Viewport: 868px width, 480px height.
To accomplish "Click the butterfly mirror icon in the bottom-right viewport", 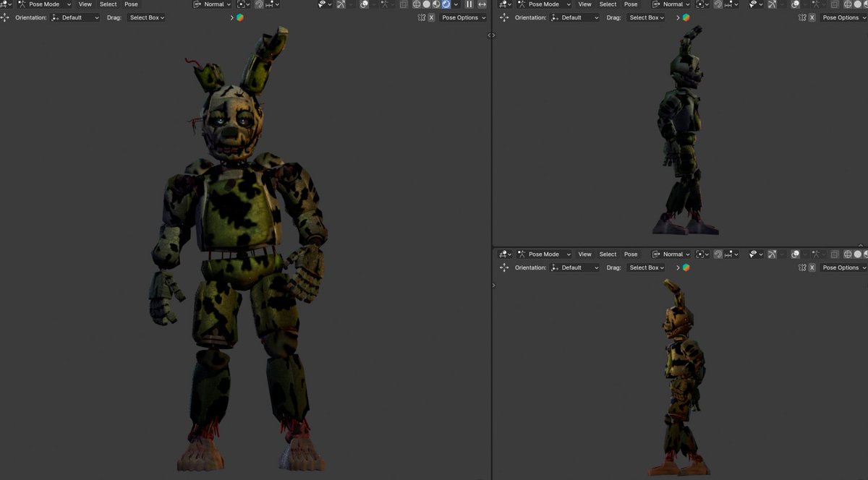I will click(x=802, y=267).
